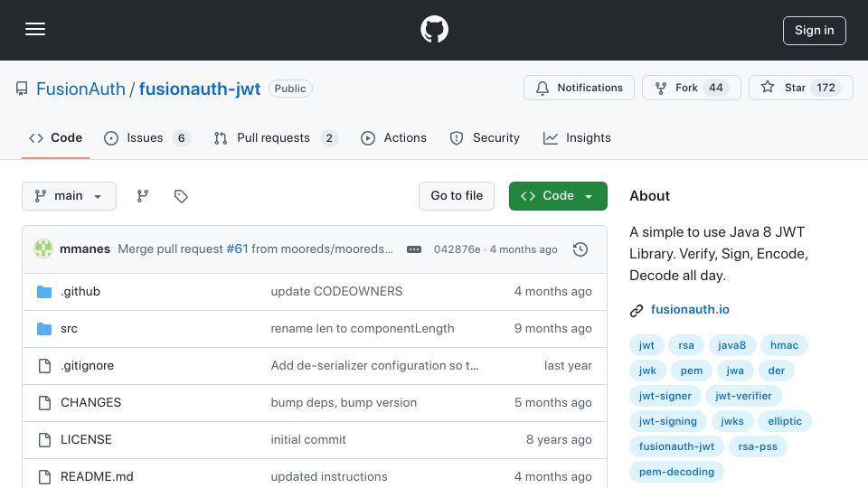This screenshot has height=488, width=868.
Task: Open 'Add de-serializer configuration' commit
Action: [374, 366]
